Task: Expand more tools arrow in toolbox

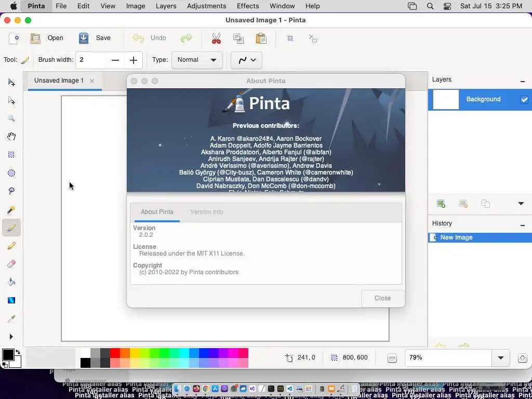Action: tap(11, 337)
